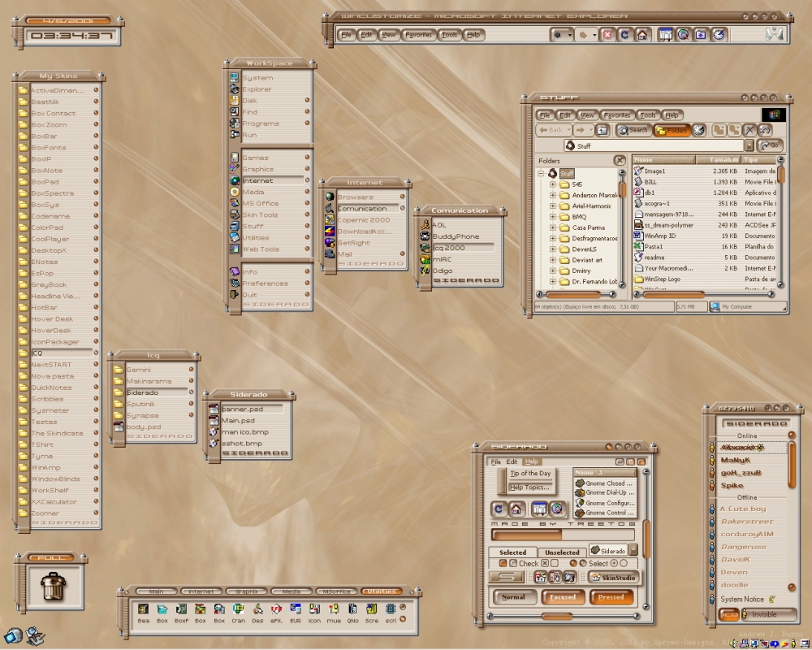Open the address bar dropdown in Stuff window
The height and width of the screenshot is (650, 812).
(x=749, y=145)
